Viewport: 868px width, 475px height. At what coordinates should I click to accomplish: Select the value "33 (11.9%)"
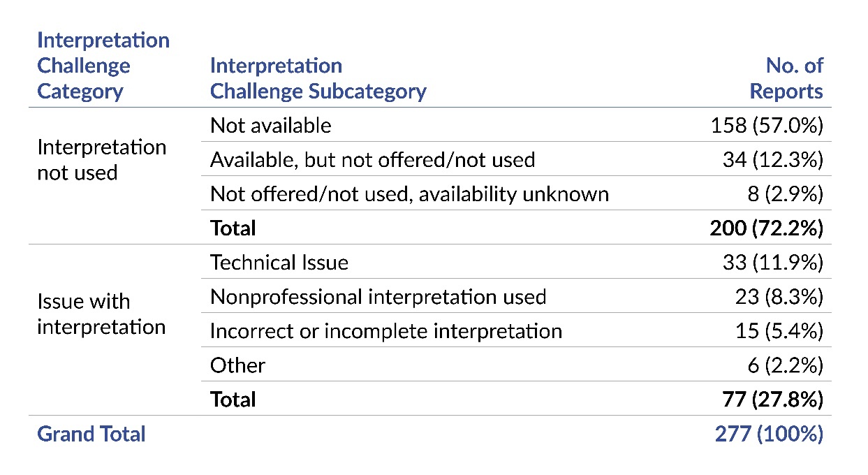[772, 262]
